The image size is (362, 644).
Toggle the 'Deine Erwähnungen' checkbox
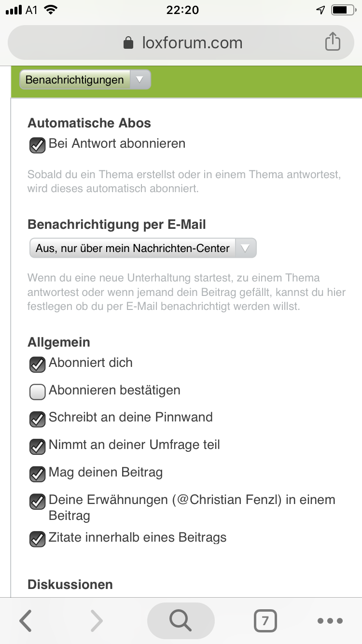tap(38, 502)
